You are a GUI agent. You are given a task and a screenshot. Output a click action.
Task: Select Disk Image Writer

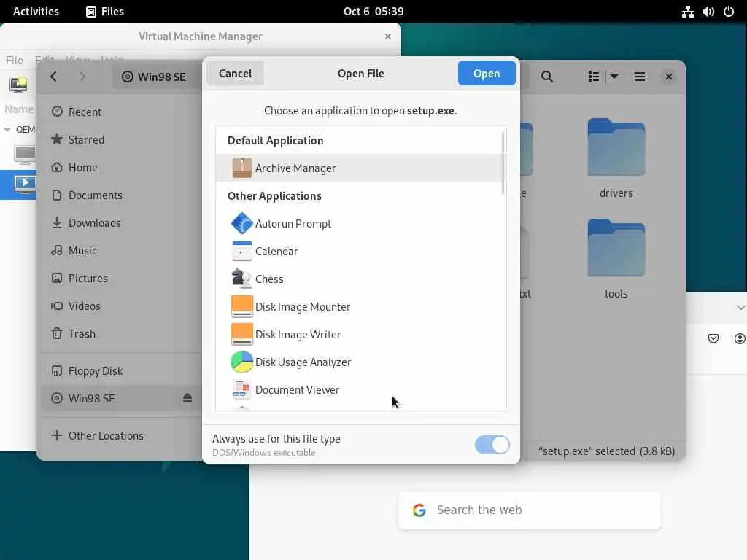[x=360, y=334]
